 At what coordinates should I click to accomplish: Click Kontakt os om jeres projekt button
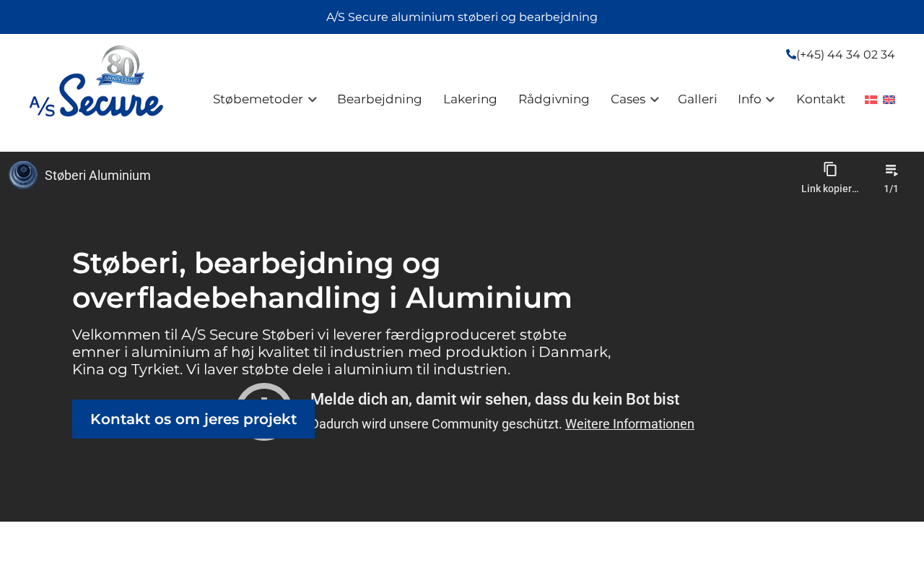coord(193,419)
